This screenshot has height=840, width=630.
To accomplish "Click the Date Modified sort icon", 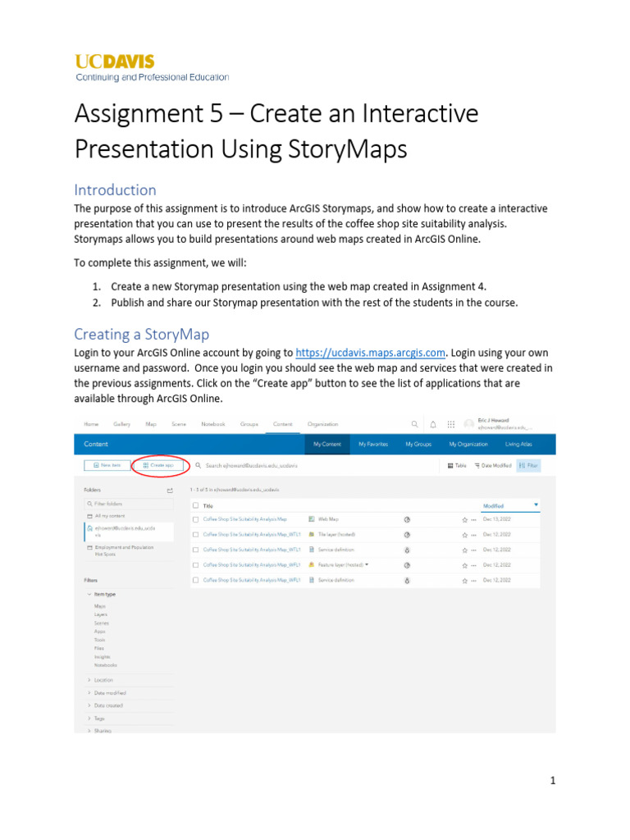I will point(477,466).
